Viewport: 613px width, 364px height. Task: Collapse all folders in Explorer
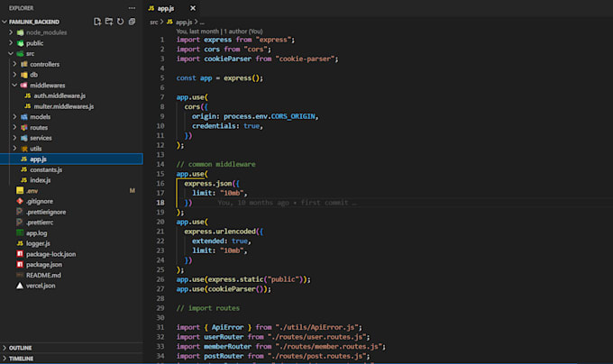133,22
